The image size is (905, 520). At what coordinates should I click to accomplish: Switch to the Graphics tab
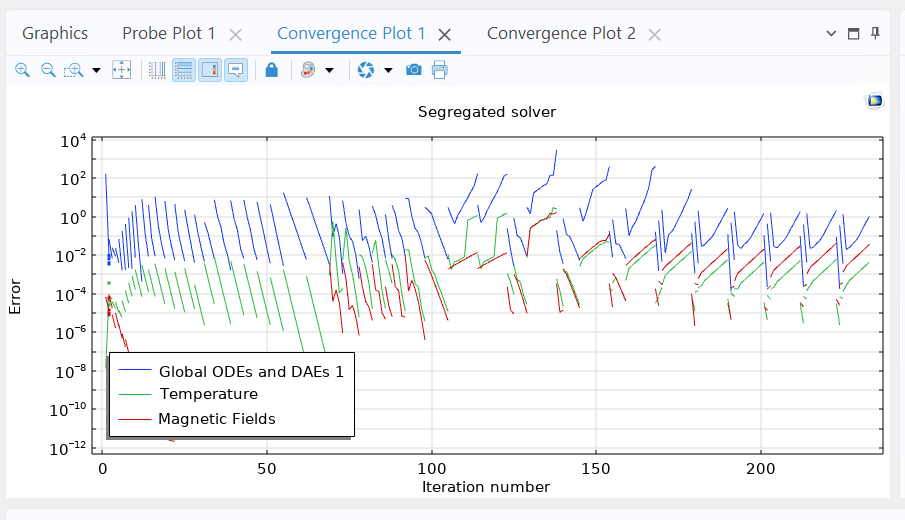(55, 33)
